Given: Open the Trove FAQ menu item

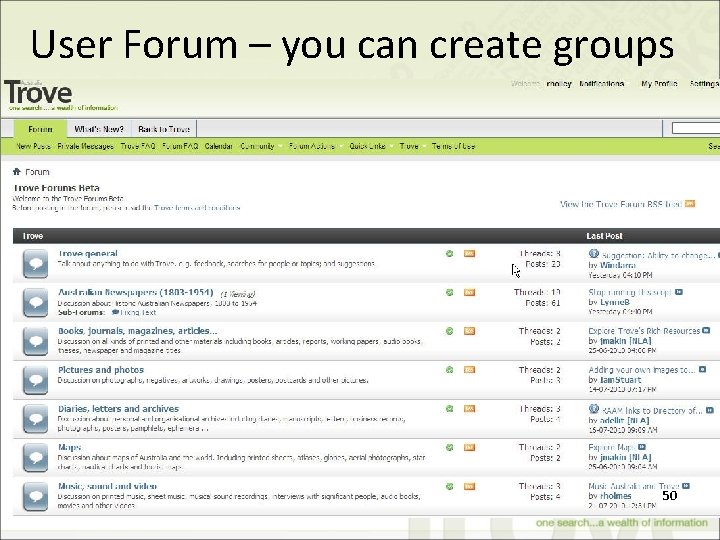Looking at the screenshot, I should coord(138,146).
